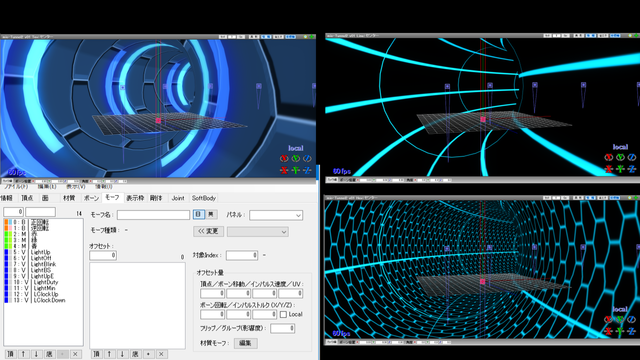This screenshot has height=360, width=640.
Task: Select morph LightBlink in list
Action: [x=43, y=264]
